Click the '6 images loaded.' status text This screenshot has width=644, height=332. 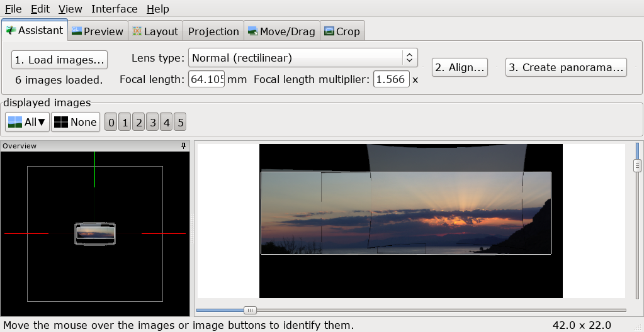[59, 80]
